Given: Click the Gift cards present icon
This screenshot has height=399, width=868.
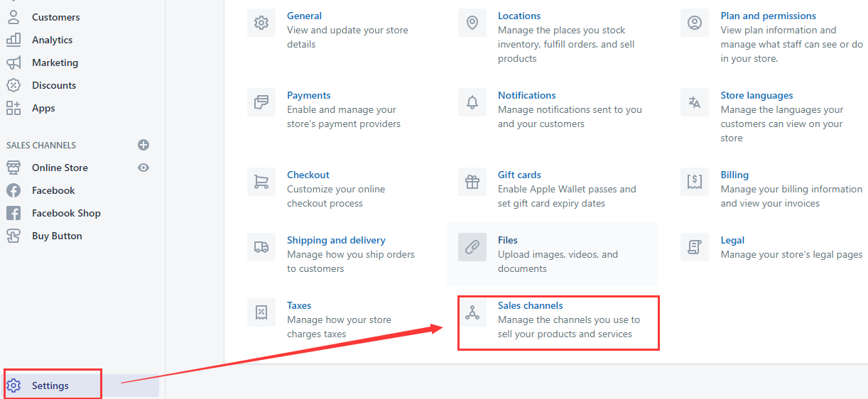Looking at the screenshot, I should coord(472,182).
